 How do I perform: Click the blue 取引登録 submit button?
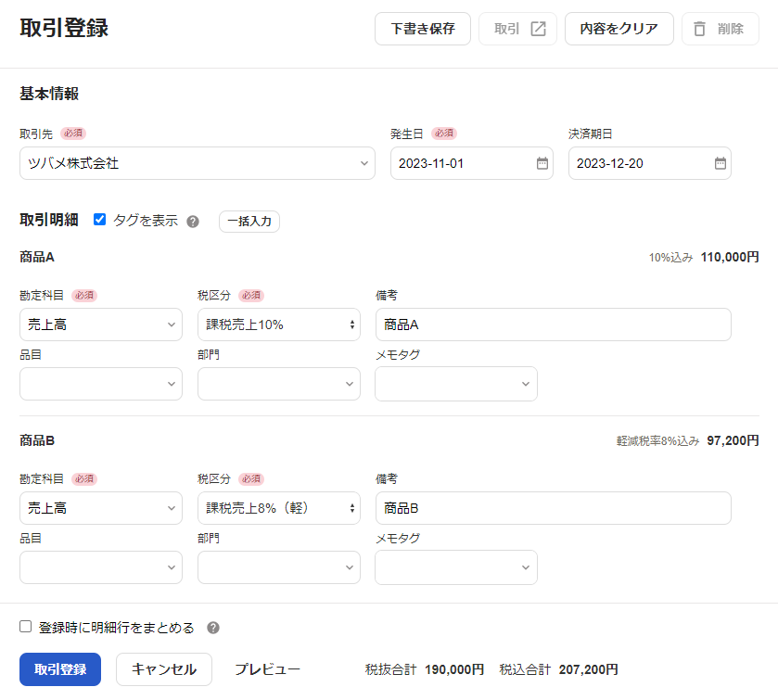(x=60, y=669)
